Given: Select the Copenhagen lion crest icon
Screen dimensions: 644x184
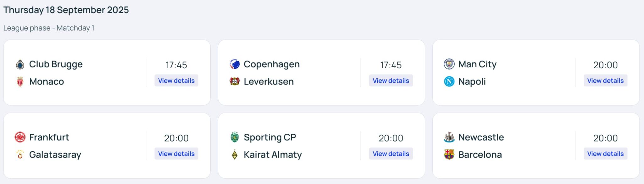Looking at the screenshot, I should coord(235,64).
